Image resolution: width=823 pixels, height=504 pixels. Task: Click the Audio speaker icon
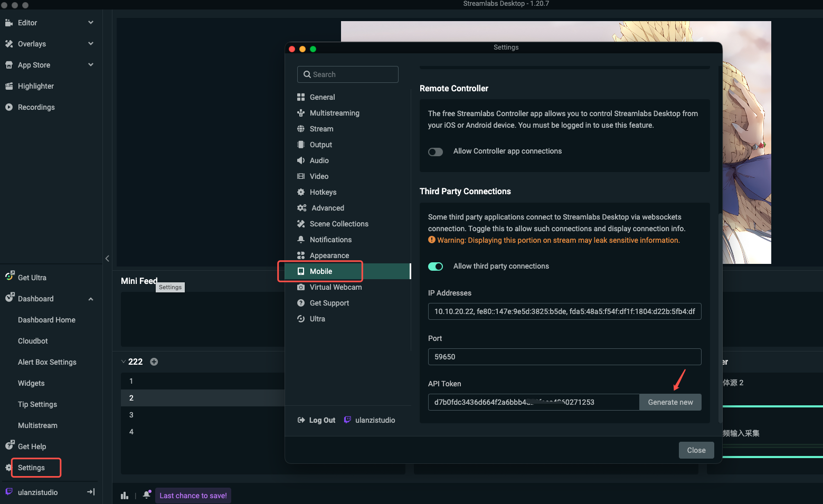[x=301, y=160]
